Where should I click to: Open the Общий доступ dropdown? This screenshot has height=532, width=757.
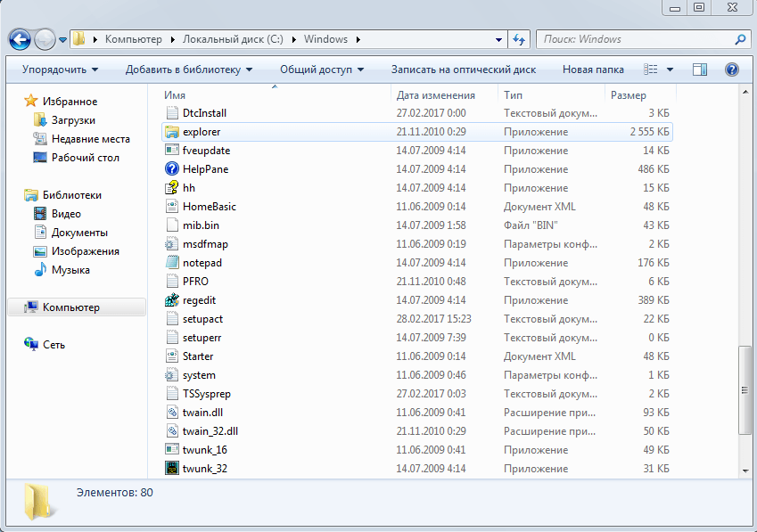click(x=322, y=70)
